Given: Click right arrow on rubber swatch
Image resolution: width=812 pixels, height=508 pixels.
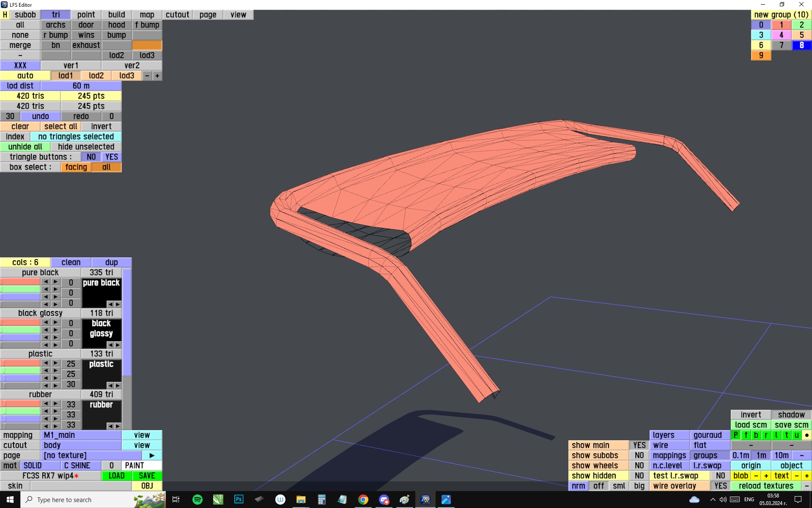Looking at the screenshot, I should [x=118, y=426].
